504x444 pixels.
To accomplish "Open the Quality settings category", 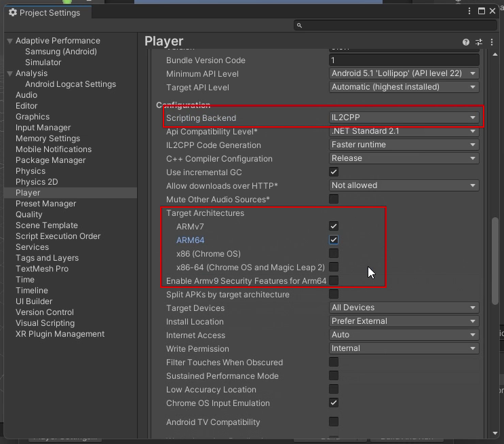I will [x=29, y=215].
